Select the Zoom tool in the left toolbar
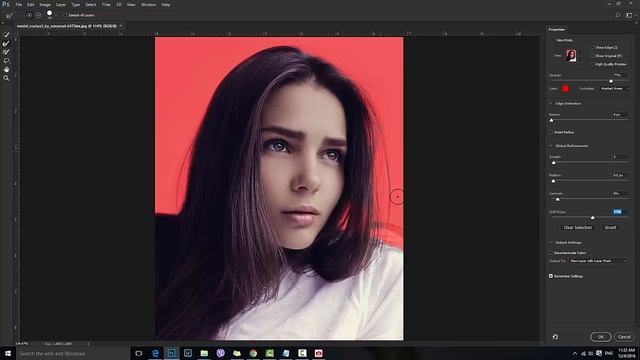This screenshot has width=640, height=360. click(x=7, y=78)
